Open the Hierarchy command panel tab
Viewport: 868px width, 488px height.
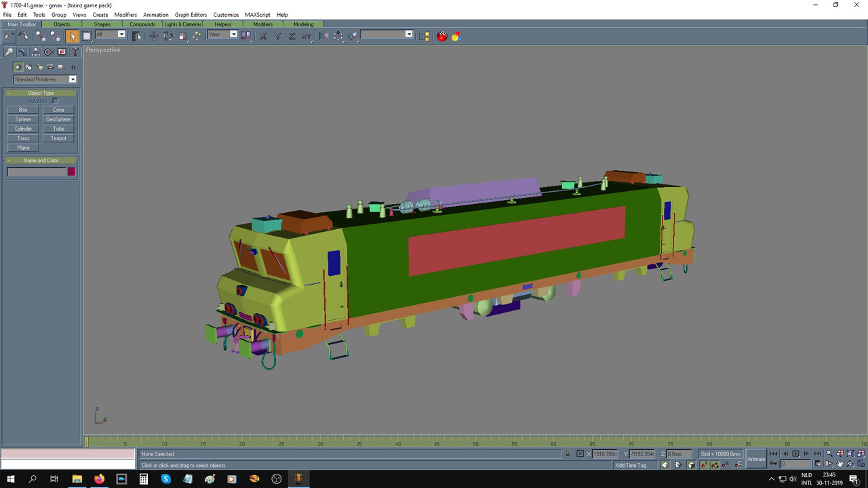pos(35,52)
